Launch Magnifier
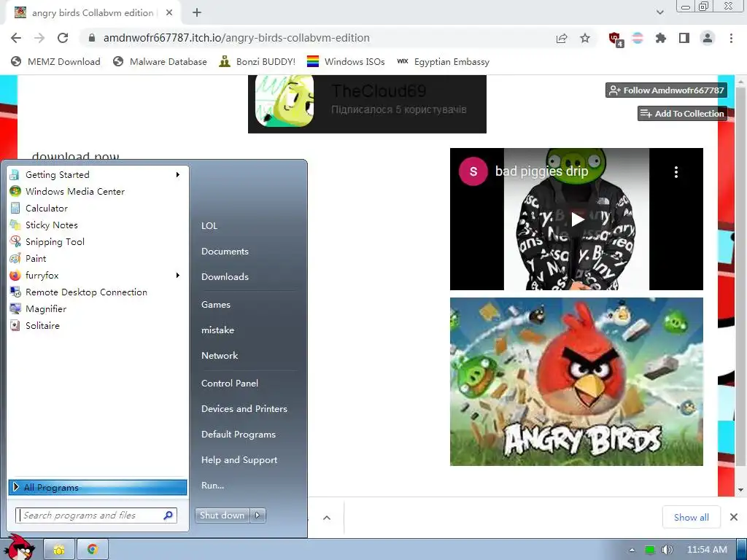 pos(98,309)
